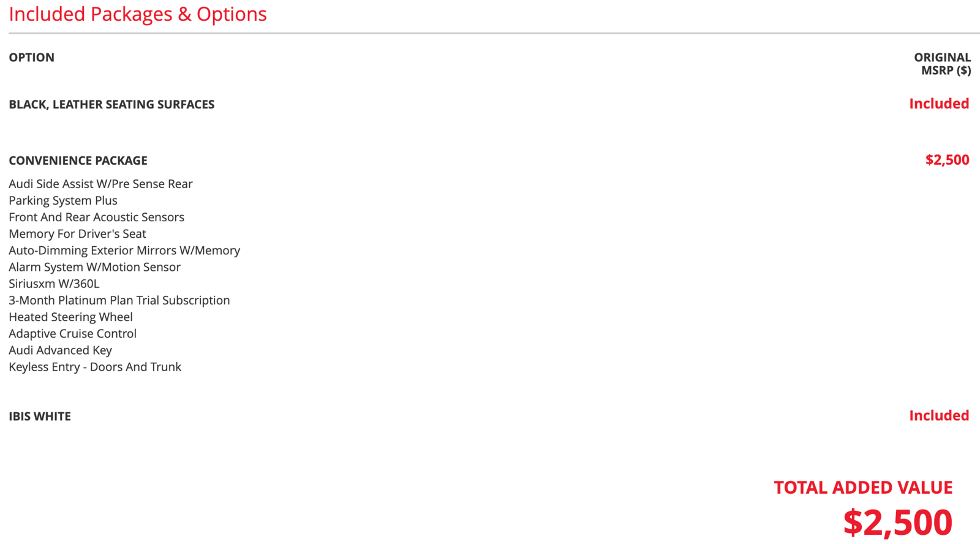Screen dimensions: 980x544
Task: Click Audi Side Assist W/Pre Sense Rear
Action: tap(100, 184)
